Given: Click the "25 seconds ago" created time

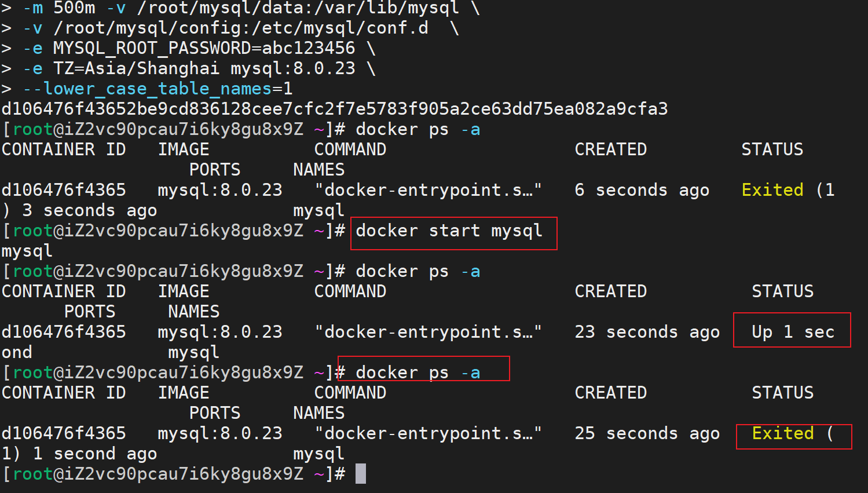Looking at the screenshot, I should (x=647, y=433).
